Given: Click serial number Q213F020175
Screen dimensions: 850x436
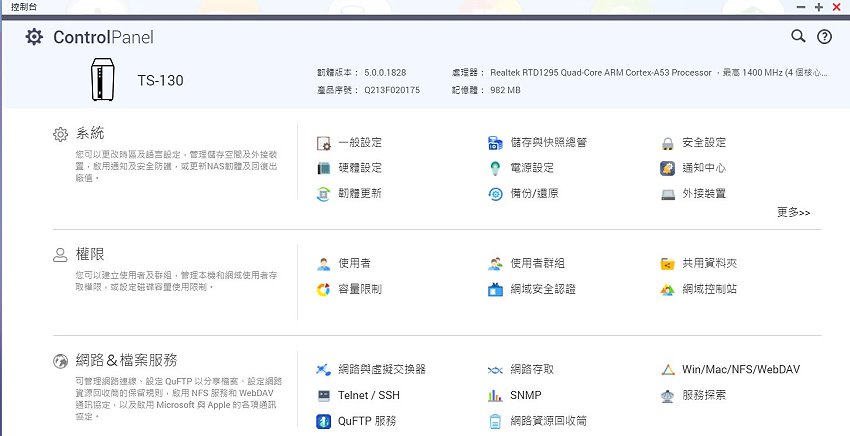Looking at the screenshot, I should (x=392, y=90).
